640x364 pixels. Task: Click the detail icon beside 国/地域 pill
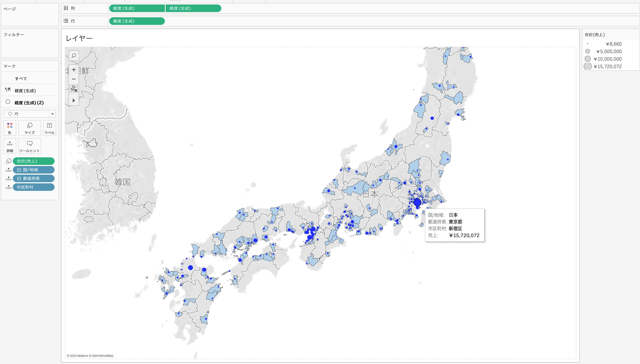click(x=9, y=170)
